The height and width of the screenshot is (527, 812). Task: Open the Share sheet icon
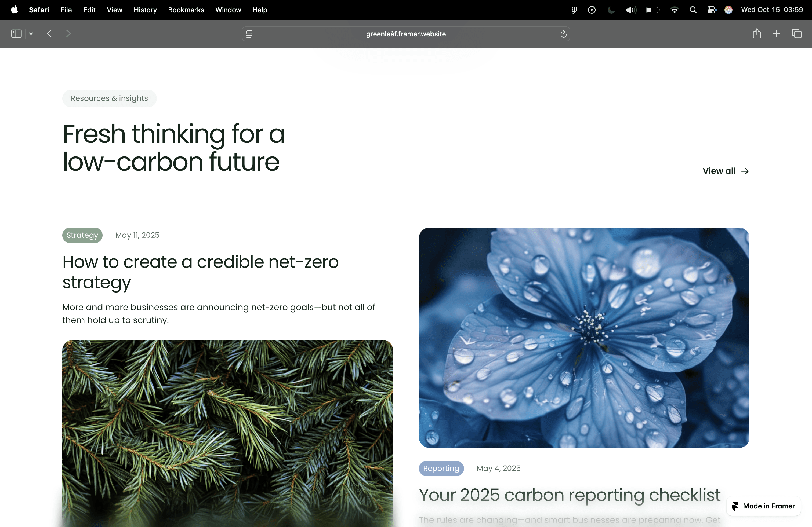pyautogui.click(x=756, y=33)
